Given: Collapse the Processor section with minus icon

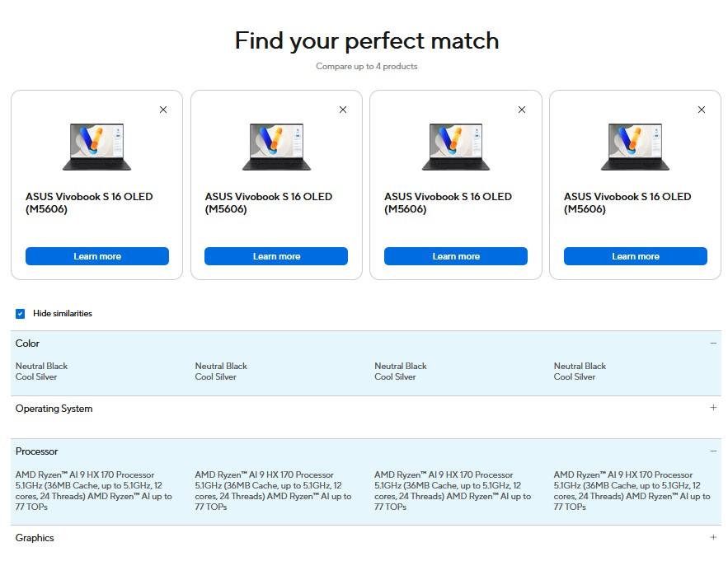Looking at the screenshot, I should tap(713, 451).
